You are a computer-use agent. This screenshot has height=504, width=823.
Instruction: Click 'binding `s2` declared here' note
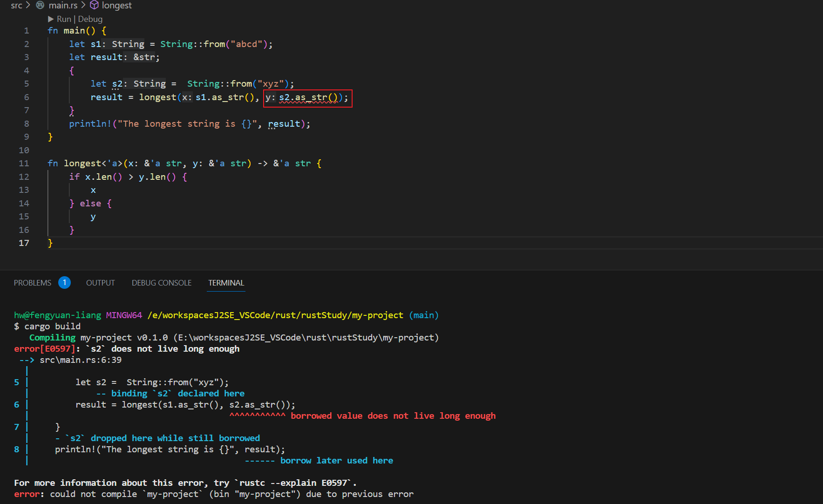coord(178,394)
